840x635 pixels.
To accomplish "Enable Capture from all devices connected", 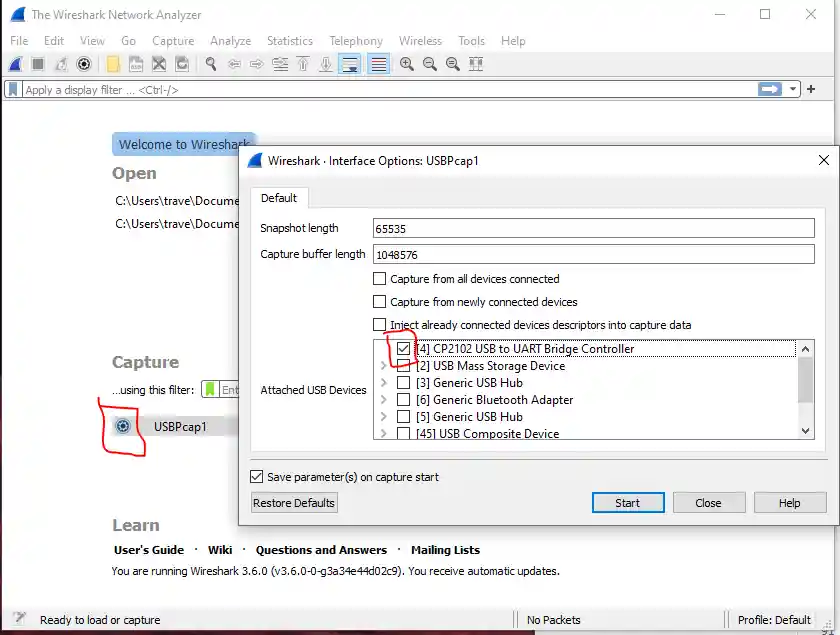I will click(380, 279).
